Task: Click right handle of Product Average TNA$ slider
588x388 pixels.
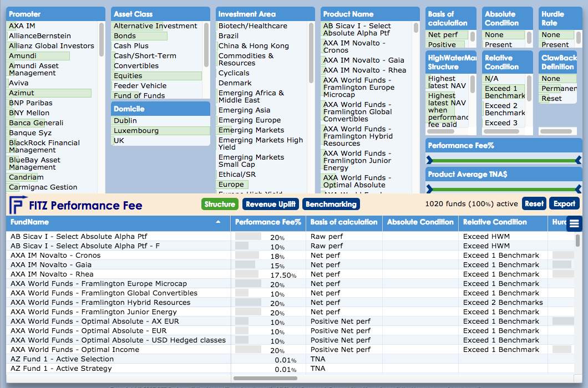Action: coord(578,189)
